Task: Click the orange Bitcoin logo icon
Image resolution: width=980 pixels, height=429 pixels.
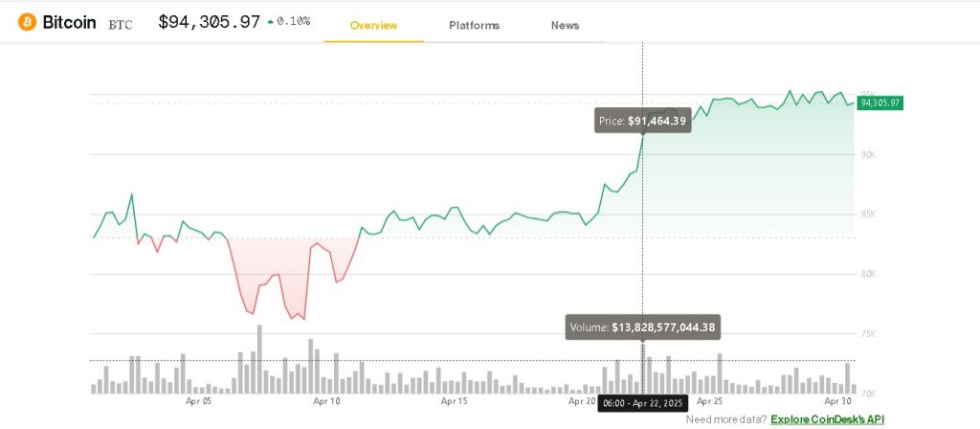Action: 27,22
